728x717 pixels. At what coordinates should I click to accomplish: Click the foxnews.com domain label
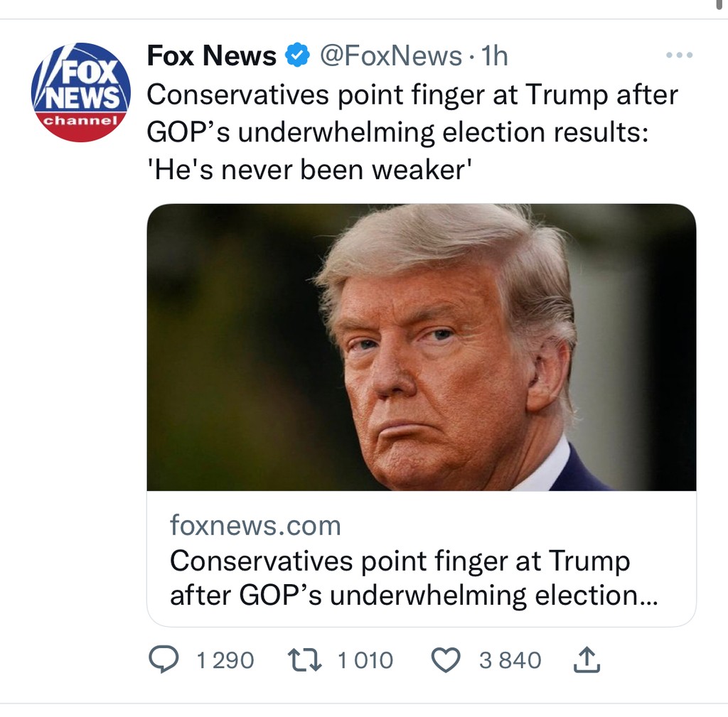click(255, 526)
